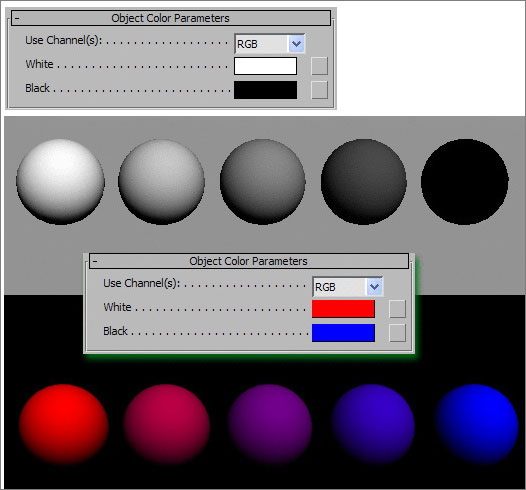
Task: Click the mid-gray middle sphere
Action: [x=263, y=182]
